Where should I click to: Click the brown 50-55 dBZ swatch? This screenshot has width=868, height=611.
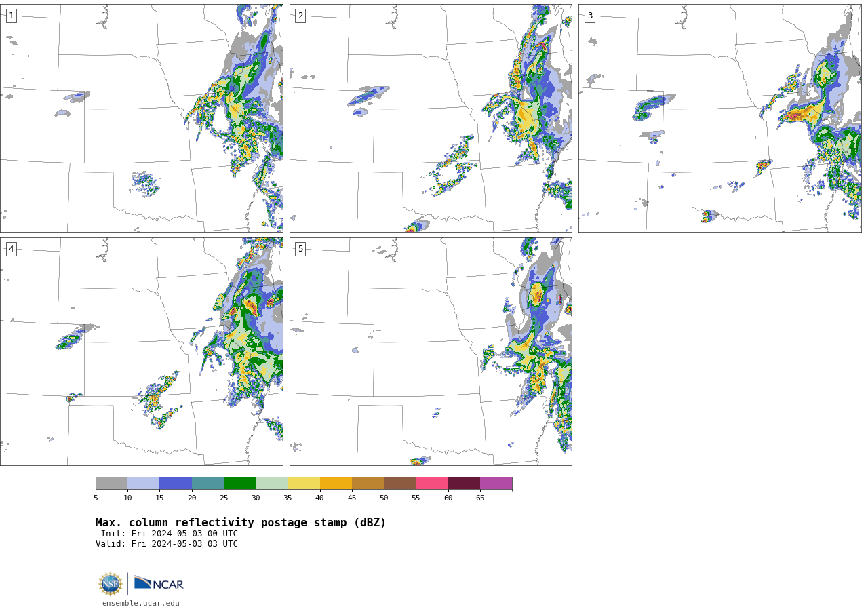coord(400,483)
